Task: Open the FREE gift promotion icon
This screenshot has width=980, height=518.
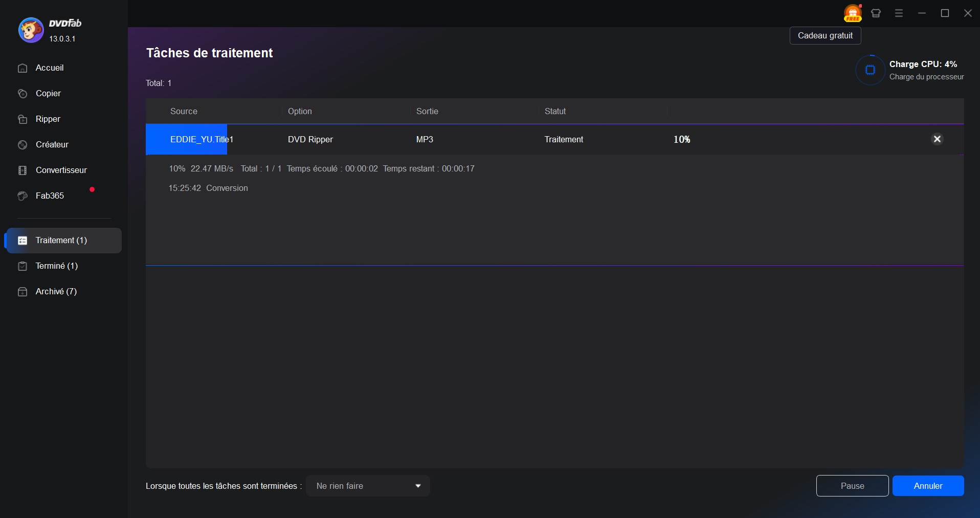Action: tap(852, 13)
